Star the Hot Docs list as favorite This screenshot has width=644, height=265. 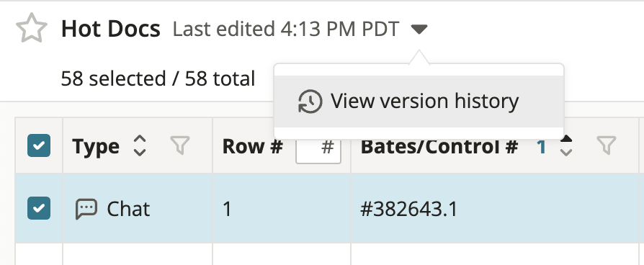32,28
